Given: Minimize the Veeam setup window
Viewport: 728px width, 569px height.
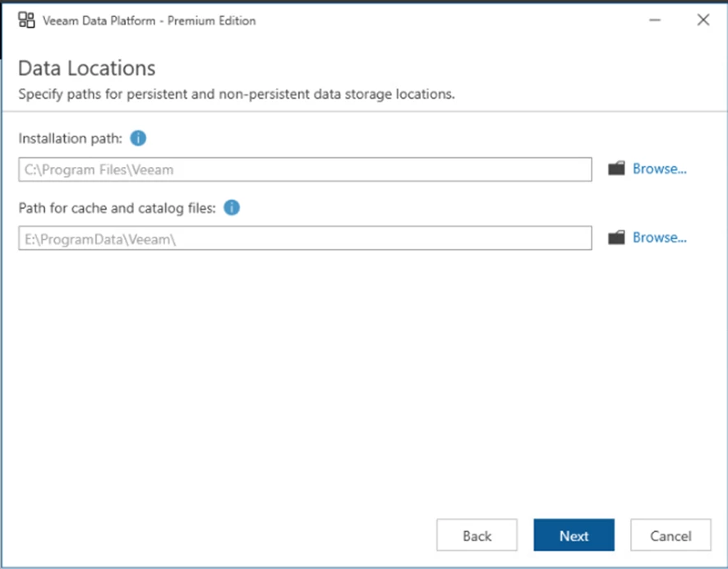Looking at the screenshot, I should pos(656,21).
